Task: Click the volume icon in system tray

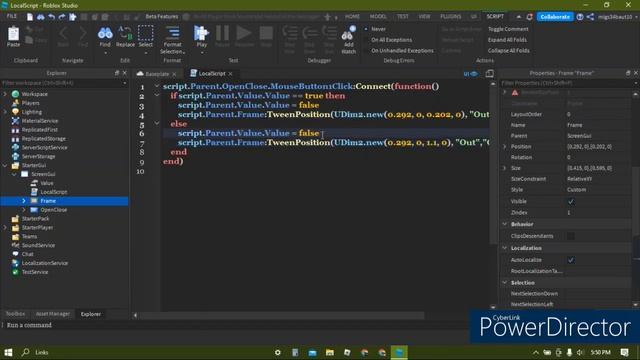Action: tap(580, 352)
